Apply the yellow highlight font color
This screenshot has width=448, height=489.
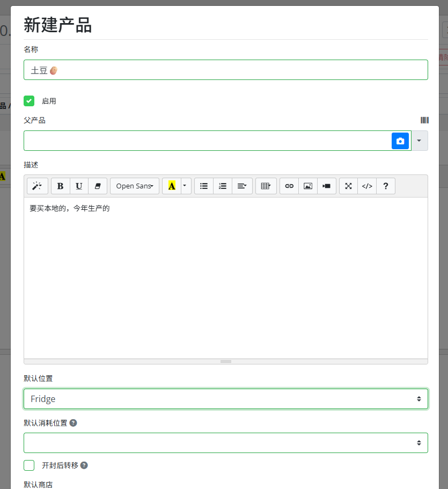pyautogui.click(x=172, y=186)
